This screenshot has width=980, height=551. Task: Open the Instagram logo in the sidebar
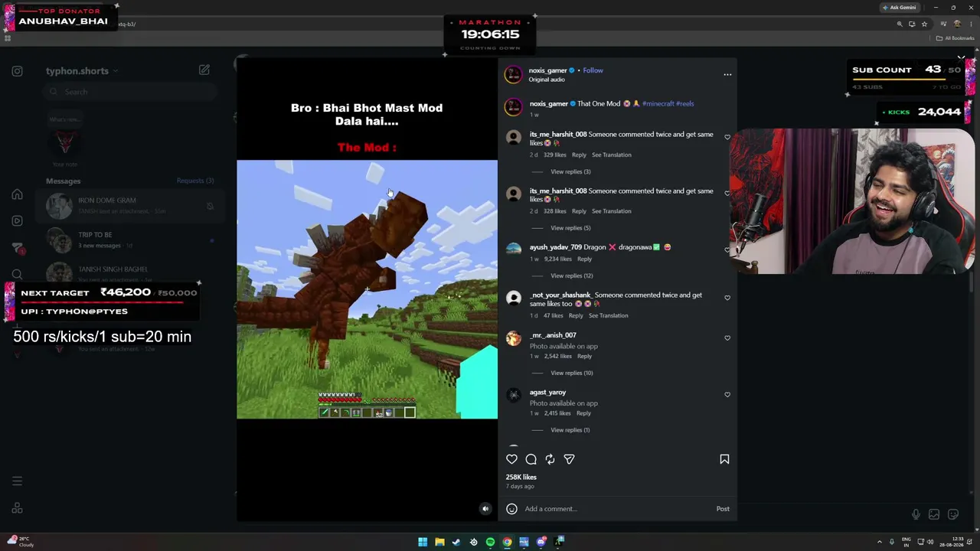point(17,71)
